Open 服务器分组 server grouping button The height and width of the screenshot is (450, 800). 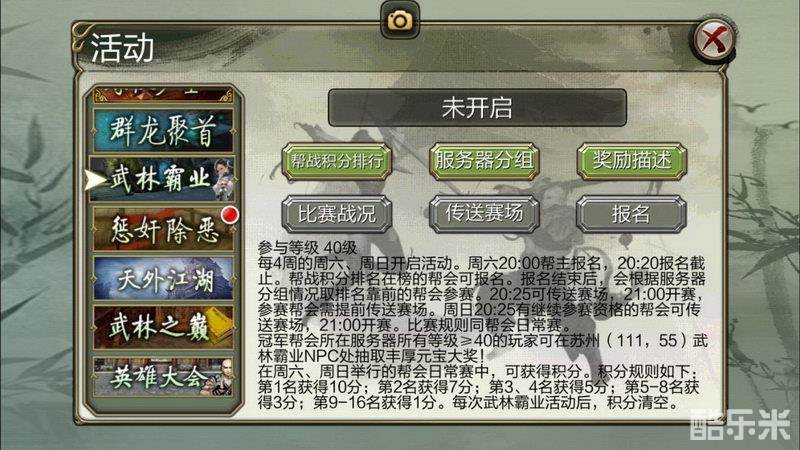[x=484, y=162]
